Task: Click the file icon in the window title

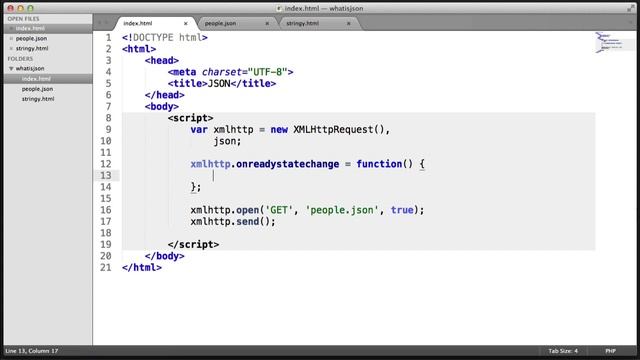Action: [x=279, y=8]
